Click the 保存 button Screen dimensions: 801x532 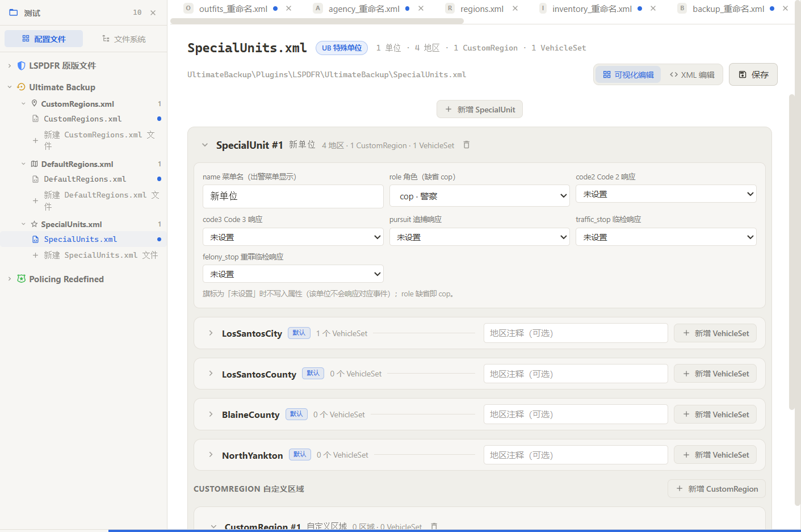753,74
